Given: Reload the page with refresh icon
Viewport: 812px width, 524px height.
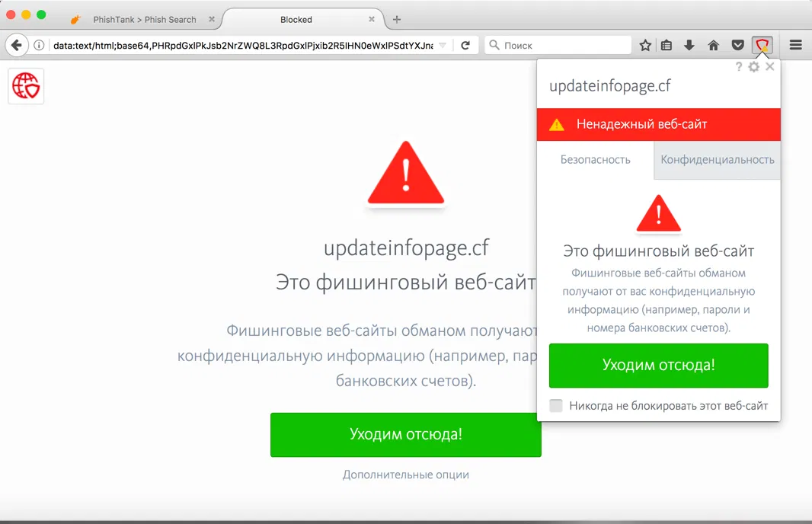Looking at the screenshot, I should 465,45.
